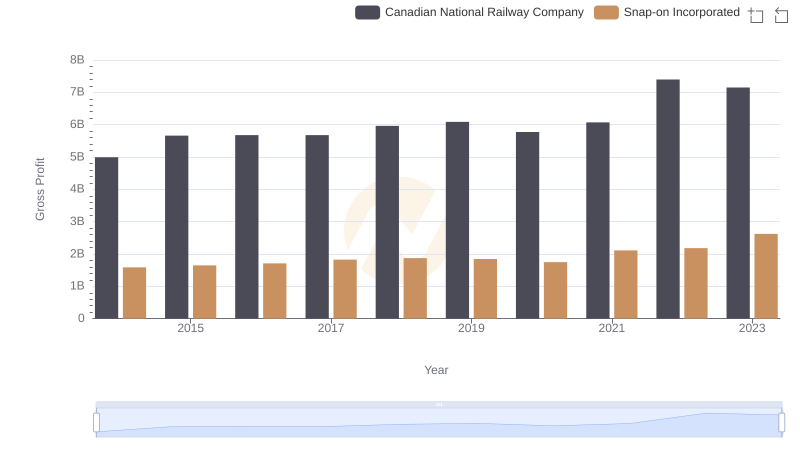This screenshot has width=800, height=461.
Task: Grab the left data zoom slider handle
Action: [96, 422]
